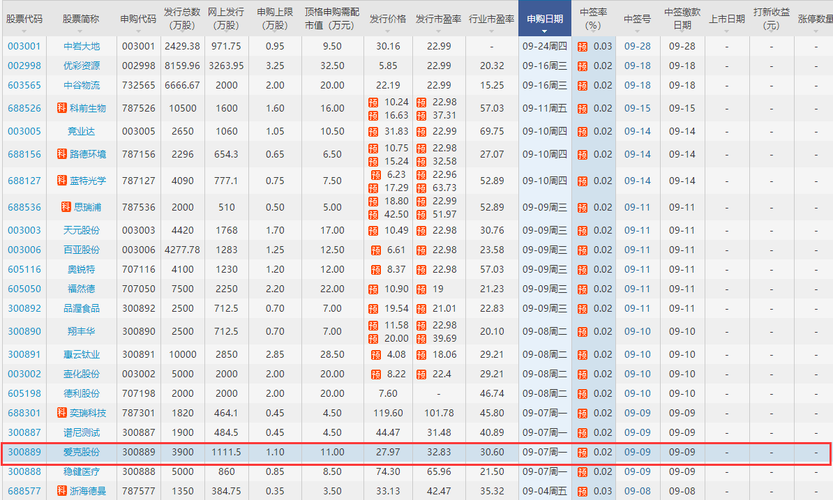Sort by the 中签缴款日期 column header
Image resolution: width=833 pixels, height=500 pixels.
pos(682,19)
